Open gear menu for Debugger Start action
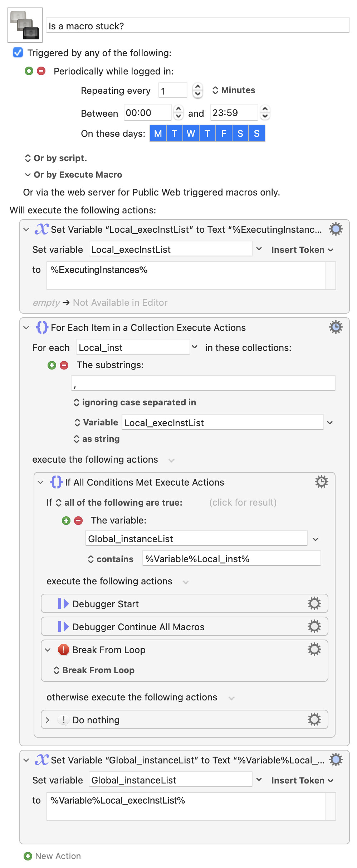This screenshot has height=868, width=357. coord(314,603)
